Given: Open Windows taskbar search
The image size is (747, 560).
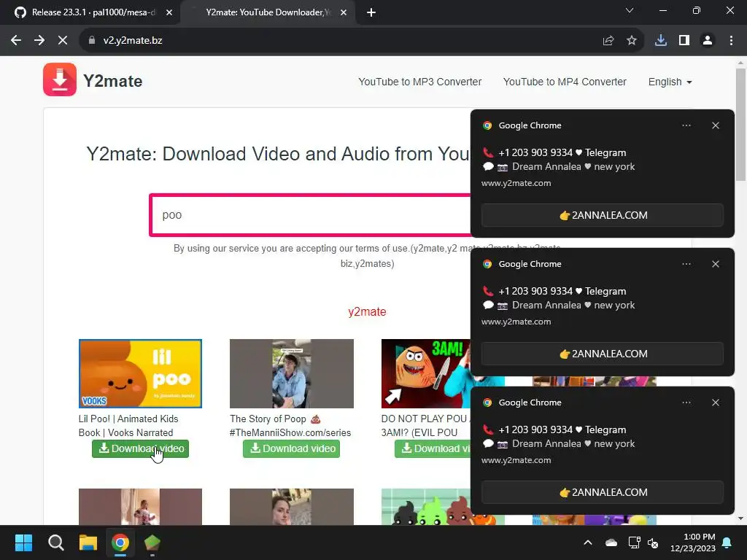Looking at the screenshot, I should click(x=55, y=542).
